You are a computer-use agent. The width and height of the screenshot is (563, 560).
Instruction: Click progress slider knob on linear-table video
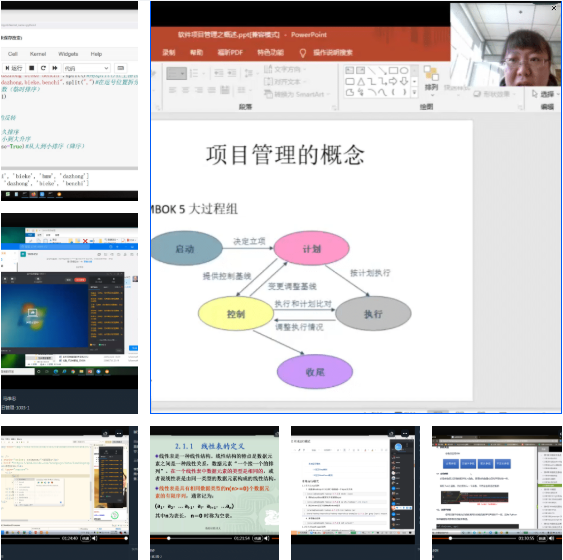coord(169,538)
